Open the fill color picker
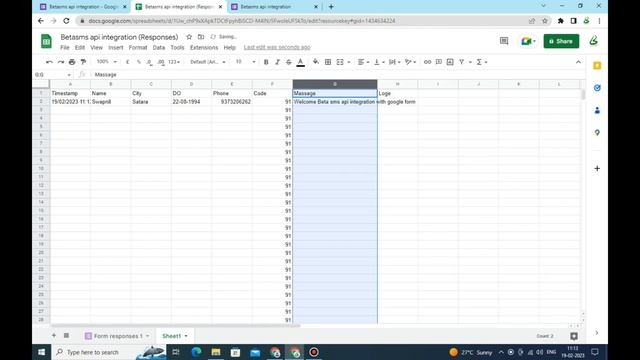 click(316, 62)
